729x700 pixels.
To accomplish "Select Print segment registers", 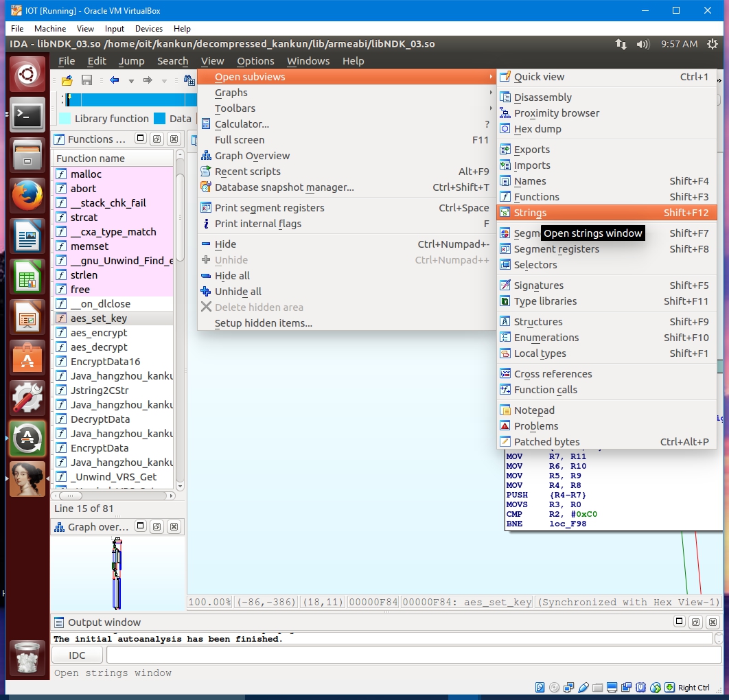I will click(347, 208).
